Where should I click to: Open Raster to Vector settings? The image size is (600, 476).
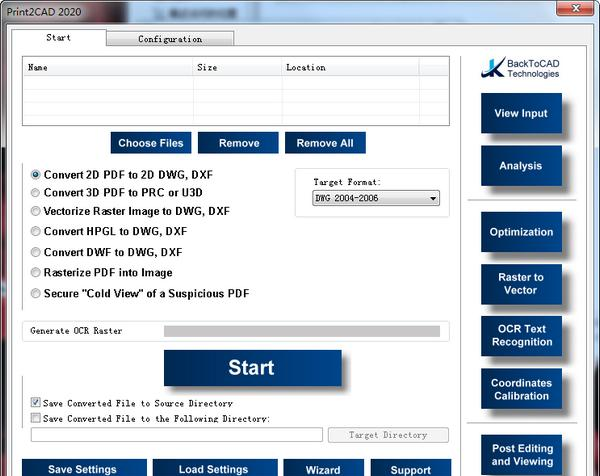click(521, 284)
